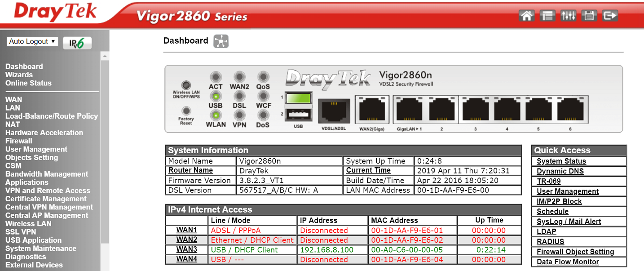Open TR-069 in Quick Access
The width and height of the screenshot is (644, 271).
[x=549, y=182]
